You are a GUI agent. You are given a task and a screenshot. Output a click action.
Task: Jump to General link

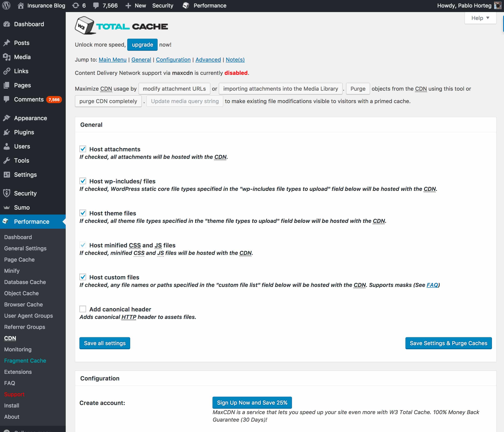pos(141,60)
